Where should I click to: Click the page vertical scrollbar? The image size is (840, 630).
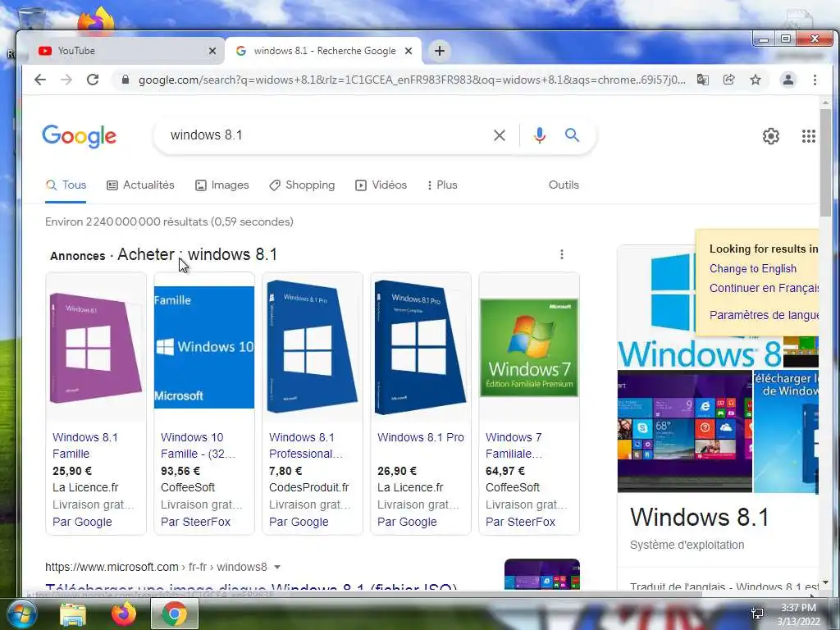pos(825,162)
